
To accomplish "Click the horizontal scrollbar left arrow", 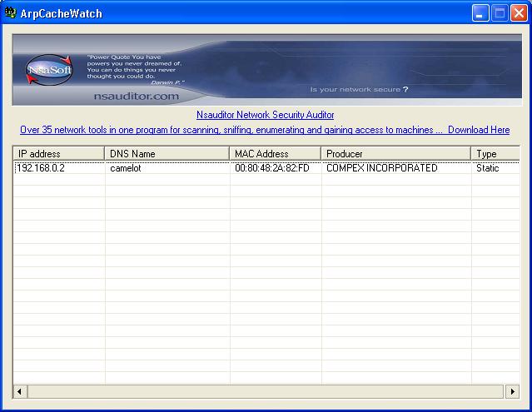I will (x=20, y=392).
